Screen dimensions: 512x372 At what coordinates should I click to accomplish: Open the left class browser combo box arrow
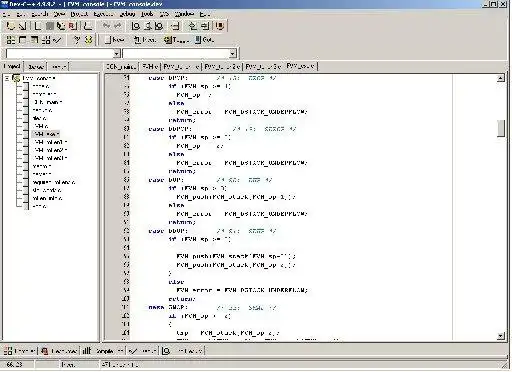[116, 53]
